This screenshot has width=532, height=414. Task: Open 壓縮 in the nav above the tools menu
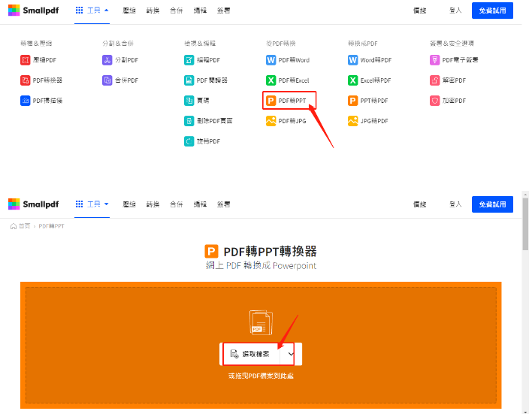click(129, 11)
